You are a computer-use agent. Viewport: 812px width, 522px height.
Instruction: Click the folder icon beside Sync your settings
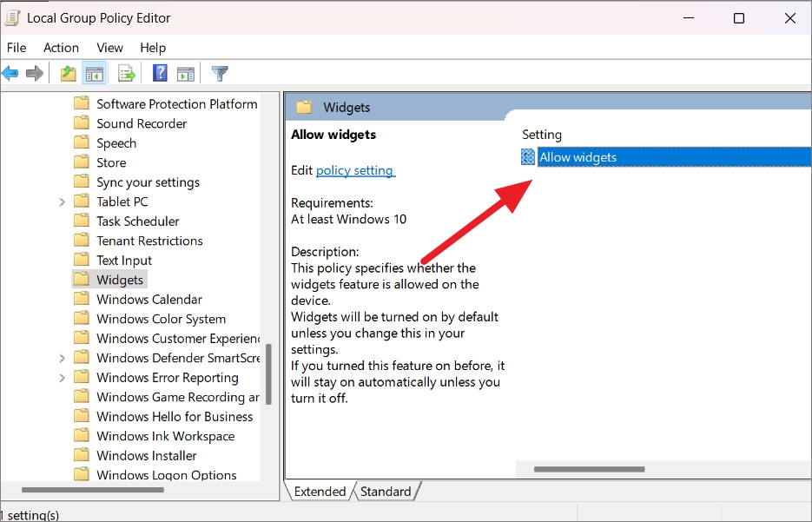click(82, 182)
